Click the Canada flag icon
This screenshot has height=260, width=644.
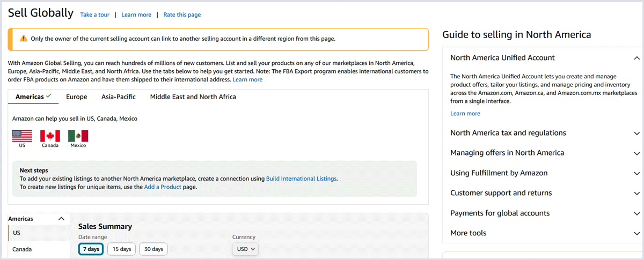coord(50,136)
